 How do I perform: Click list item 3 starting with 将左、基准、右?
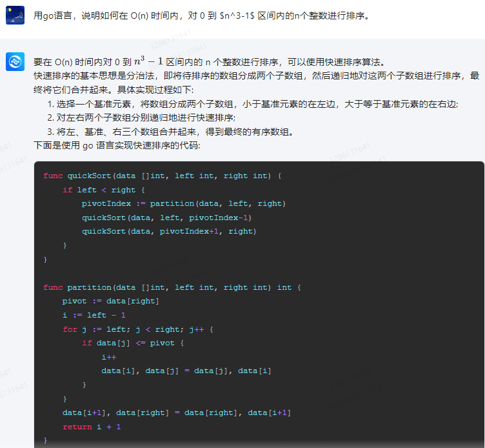[170, 132]
